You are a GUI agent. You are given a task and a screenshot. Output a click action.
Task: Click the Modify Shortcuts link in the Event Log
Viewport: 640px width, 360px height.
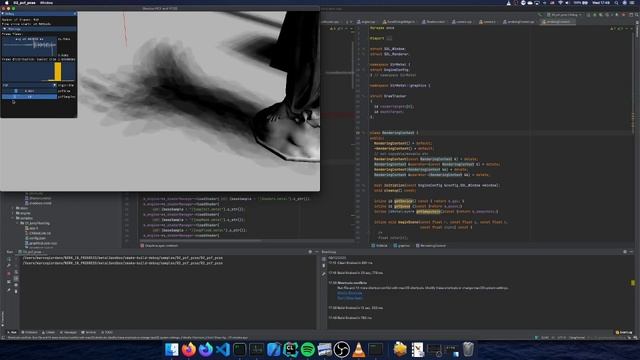349,293
